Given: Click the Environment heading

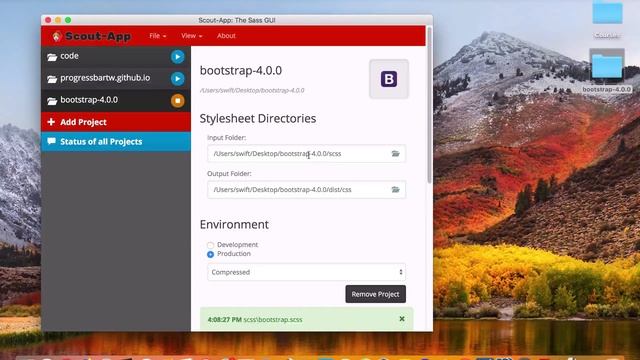Looking at the screenshot, I should click(x=234, y=224).
